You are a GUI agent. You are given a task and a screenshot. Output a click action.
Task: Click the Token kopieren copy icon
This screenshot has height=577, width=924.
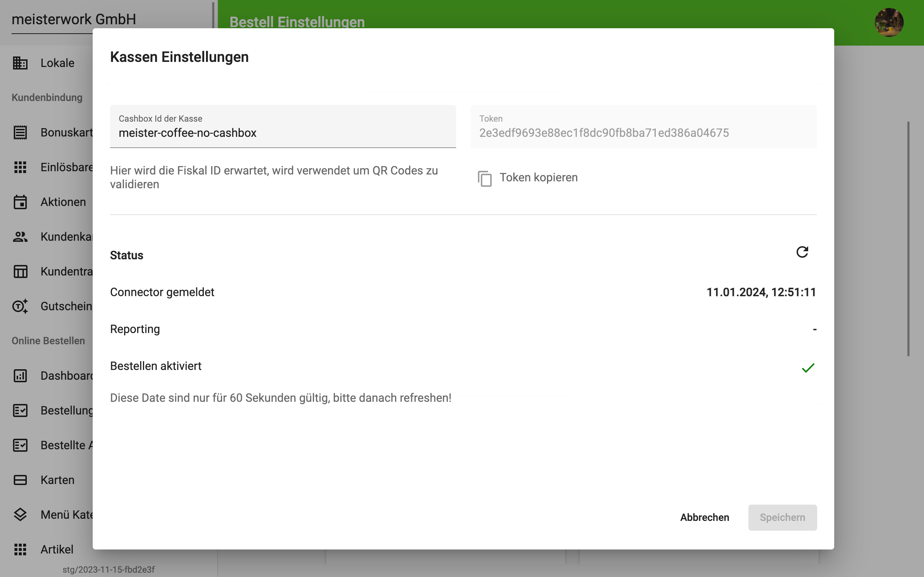[485, 178]
